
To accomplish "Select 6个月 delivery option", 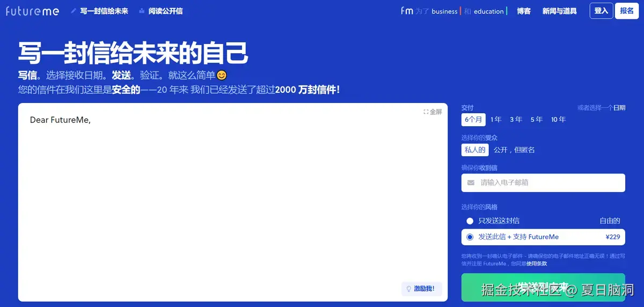I will click(x=473, y=119).
